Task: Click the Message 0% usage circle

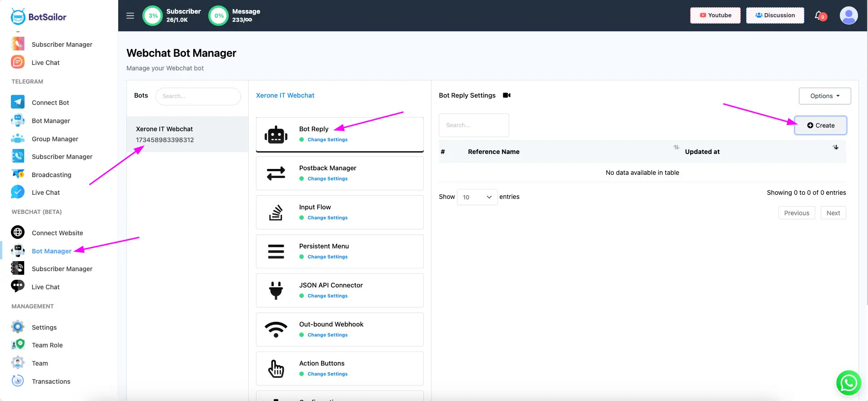Action: pos(219,15)
